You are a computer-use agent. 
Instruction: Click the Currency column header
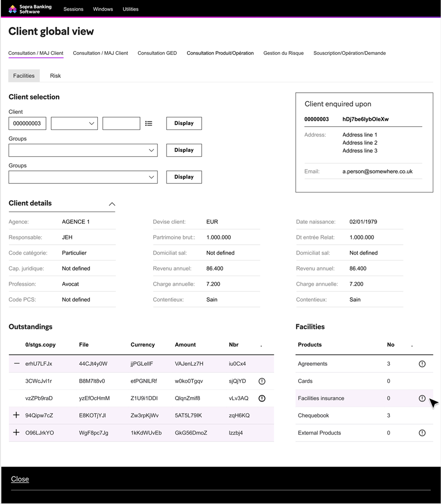tap(143, 345)
